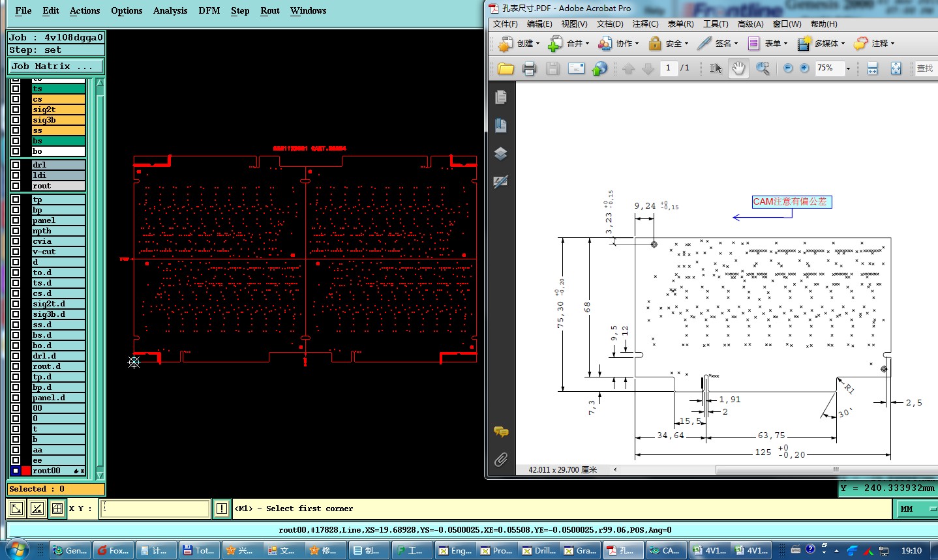The width and height of the screenshot is (938, 560).
Task: Open the Comments panel speech bubble icon
Action: pos(500,432)
